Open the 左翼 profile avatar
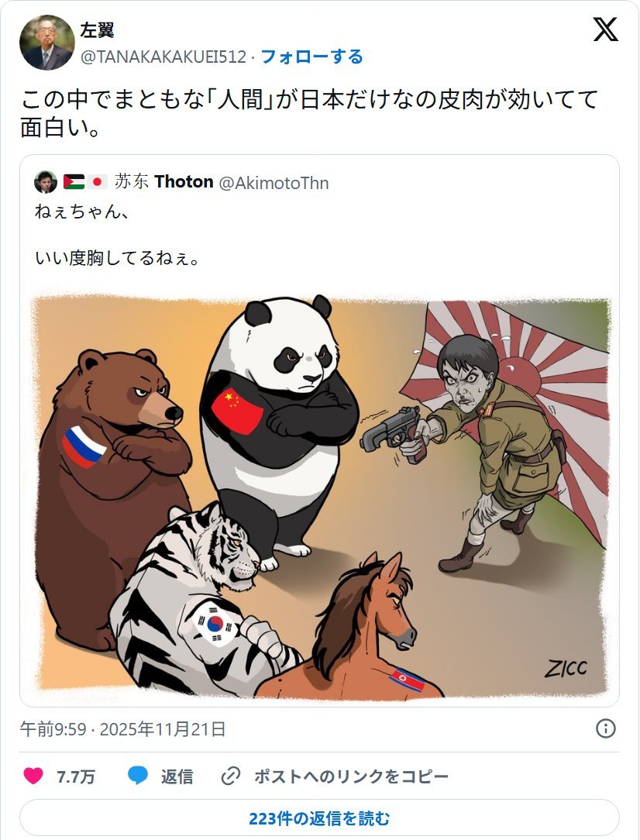 tap(46, 43)
